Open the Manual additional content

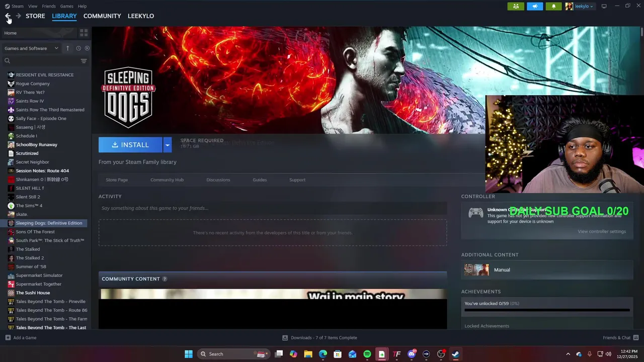[547, 270]
